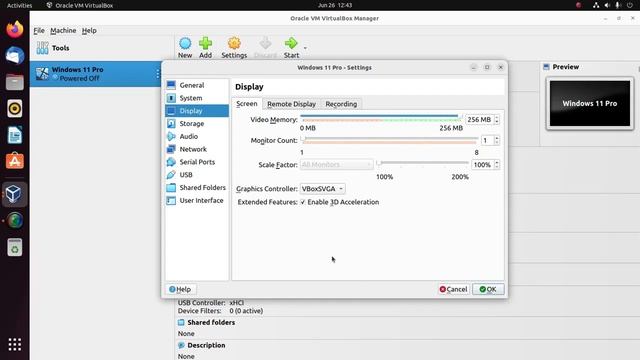Open the Audio settings category
Screen dimensions: 640x360
click(x=197, y=136)
